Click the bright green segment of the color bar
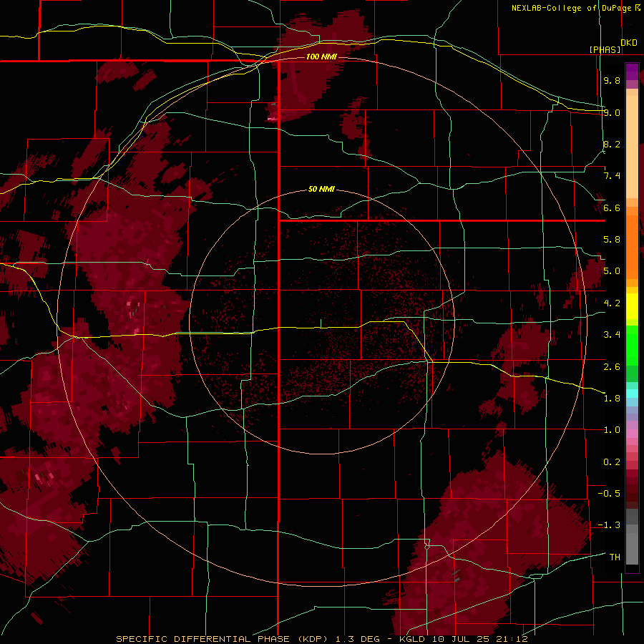The width and height of the screenshot is (644, 644). 632,345
